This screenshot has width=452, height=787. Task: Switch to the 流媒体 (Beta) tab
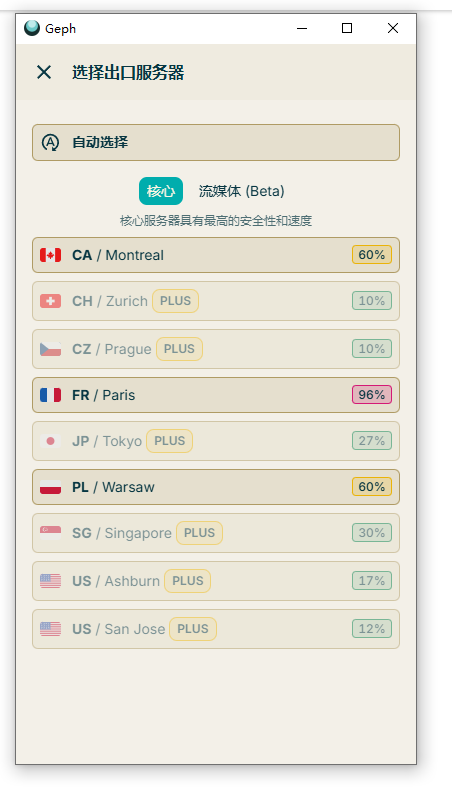coord(241,191)
